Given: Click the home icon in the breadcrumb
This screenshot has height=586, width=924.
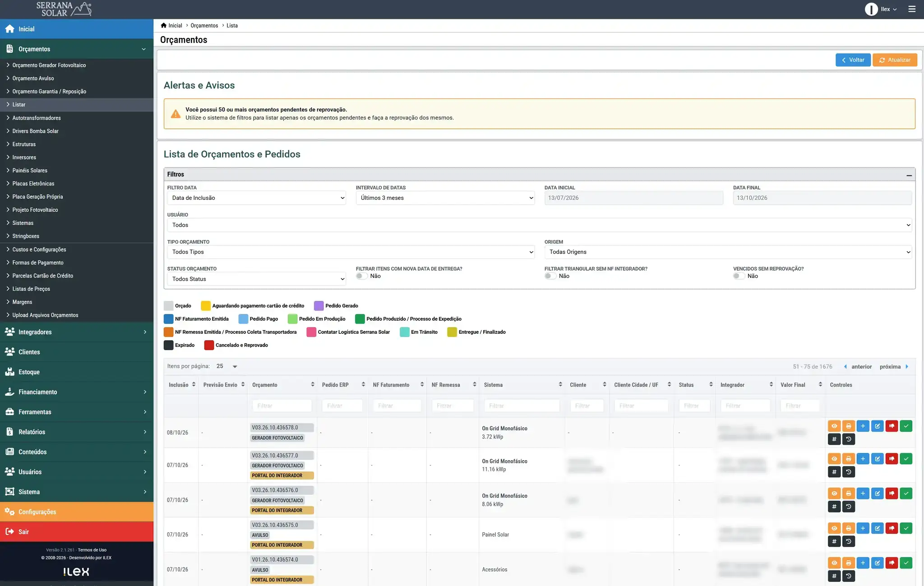Looking at the screenshot, I should 163,25.
